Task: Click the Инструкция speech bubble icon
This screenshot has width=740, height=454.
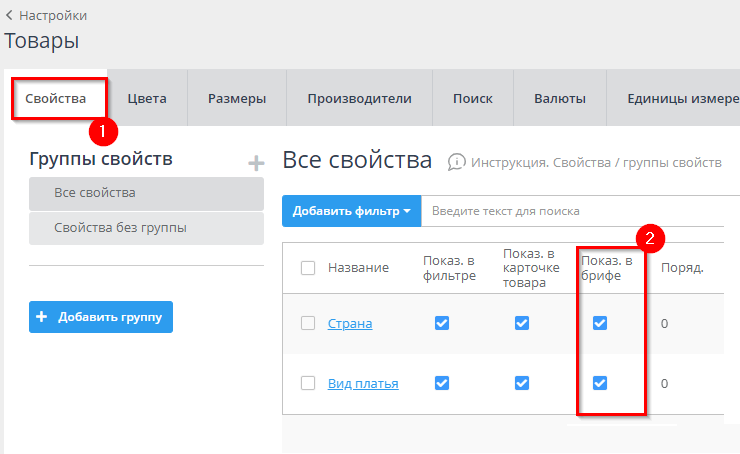Action: [457, 162]
